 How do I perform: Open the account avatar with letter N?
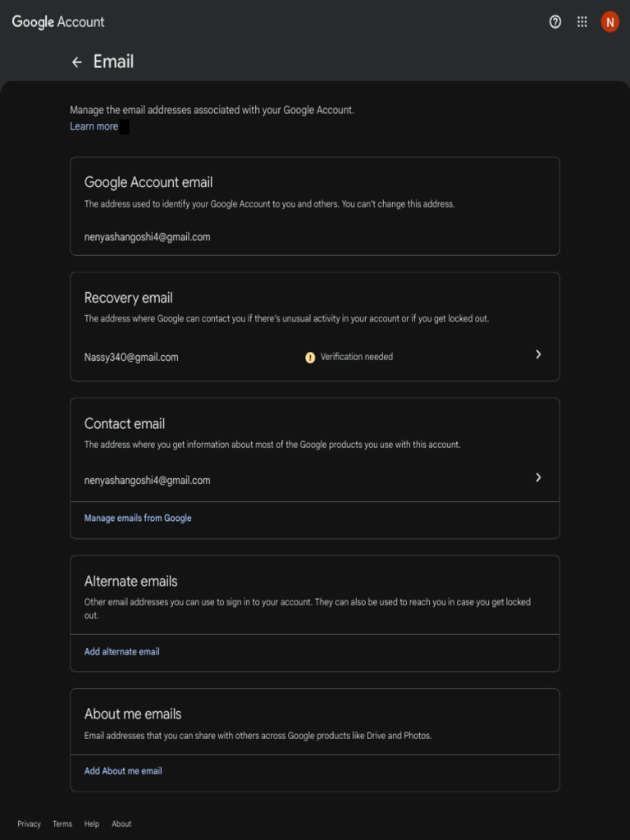[x=609, y=22]
